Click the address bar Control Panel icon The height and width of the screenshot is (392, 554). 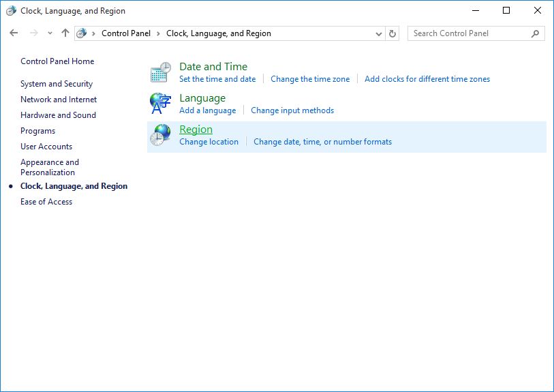point(82,33)
